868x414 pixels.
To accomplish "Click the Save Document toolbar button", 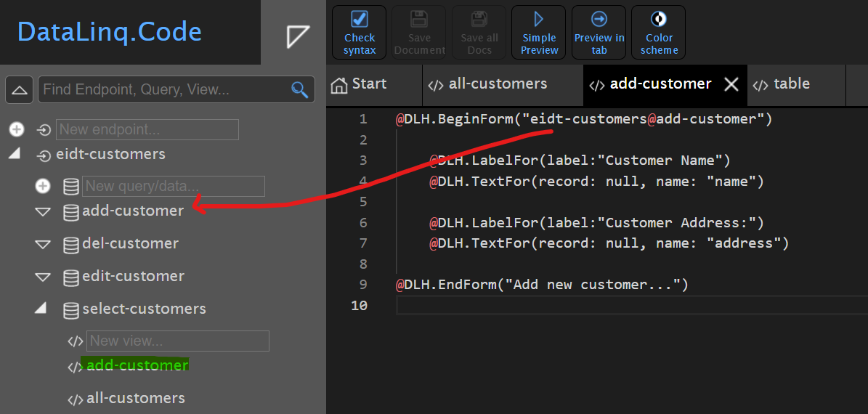I will [419, 33].
